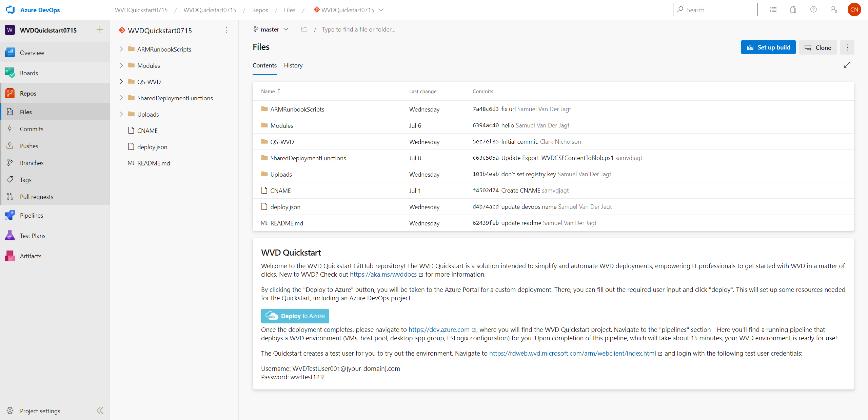Click the Deploy to Azure button
This screenshot has width=868, height=420.
coord(295,316)
